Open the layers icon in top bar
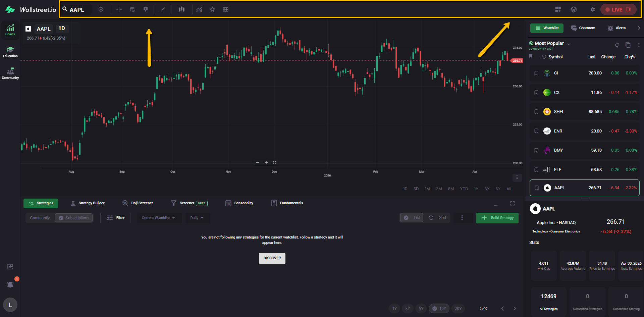 coord(574,10)
